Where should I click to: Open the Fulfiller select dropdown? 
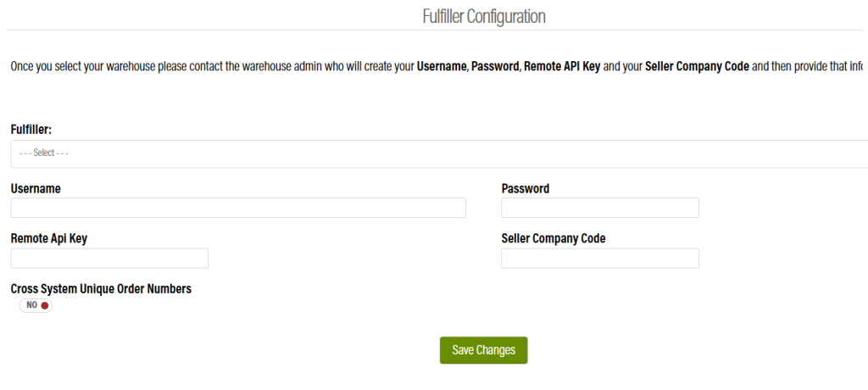pos(439,153)
